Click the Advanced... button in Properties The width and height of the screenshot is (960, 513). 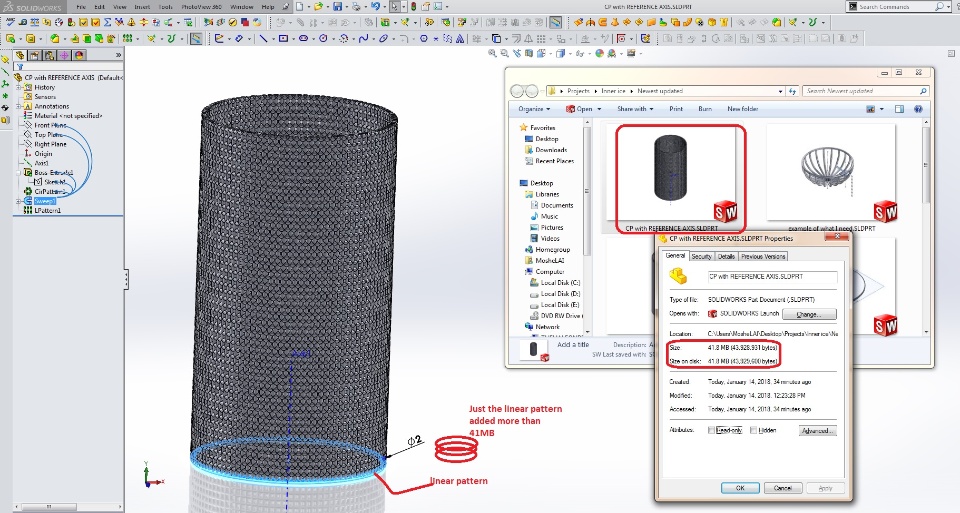(x=817, y=430)
